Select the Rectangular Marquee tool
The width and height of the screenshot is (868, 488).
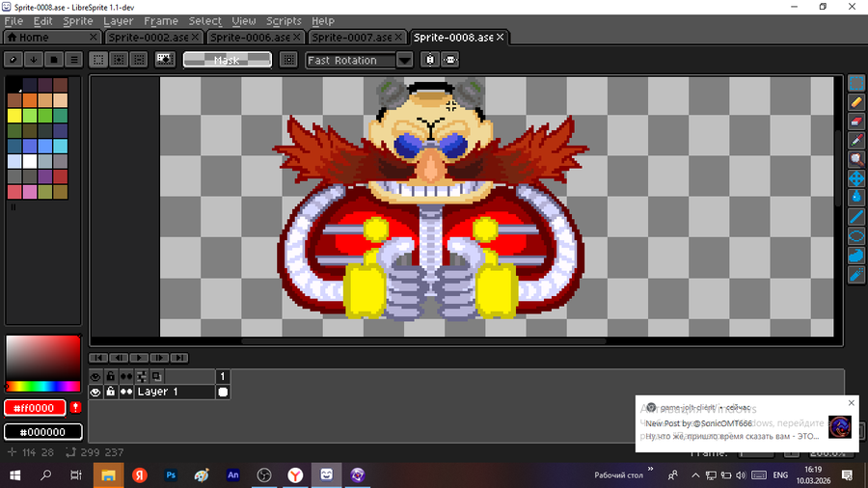pos(855,84)
